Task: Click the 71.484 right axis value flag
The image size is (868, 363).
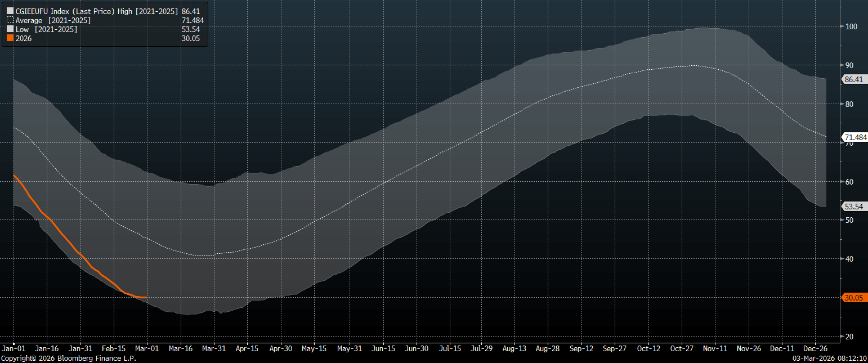Action: [x=854, y=137]
